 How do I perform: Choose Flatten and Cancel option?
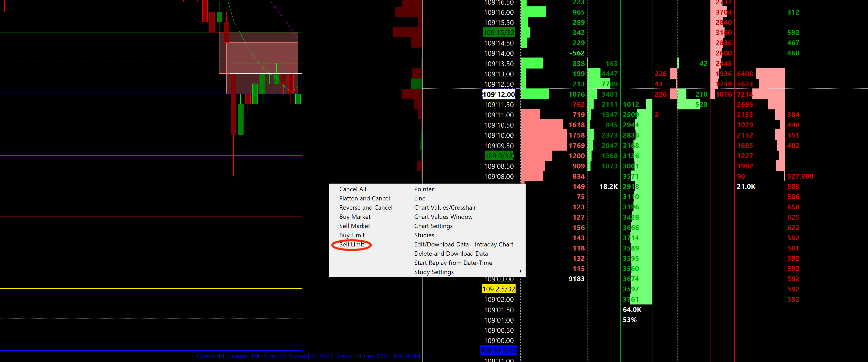pos(364,198)
